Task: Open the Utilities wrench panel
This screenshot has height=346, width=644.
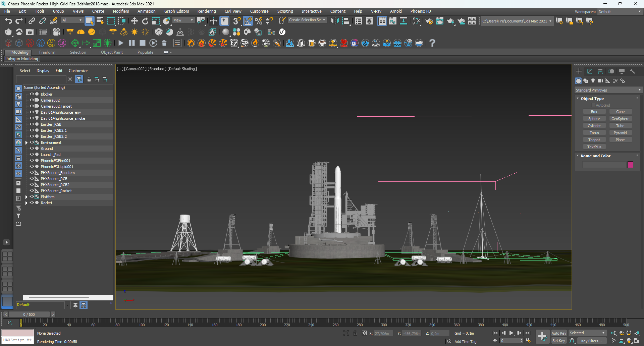Action: (x=632, y=71)
